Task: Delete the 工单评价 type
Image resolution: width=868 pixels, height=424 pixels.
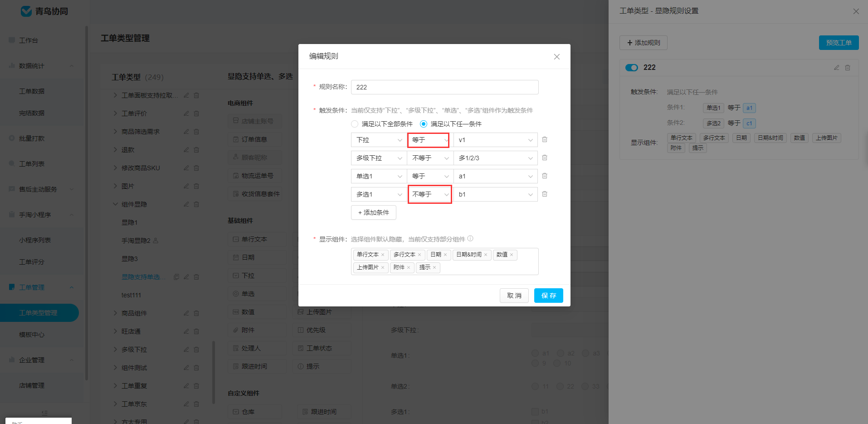Action: (196, 113)
